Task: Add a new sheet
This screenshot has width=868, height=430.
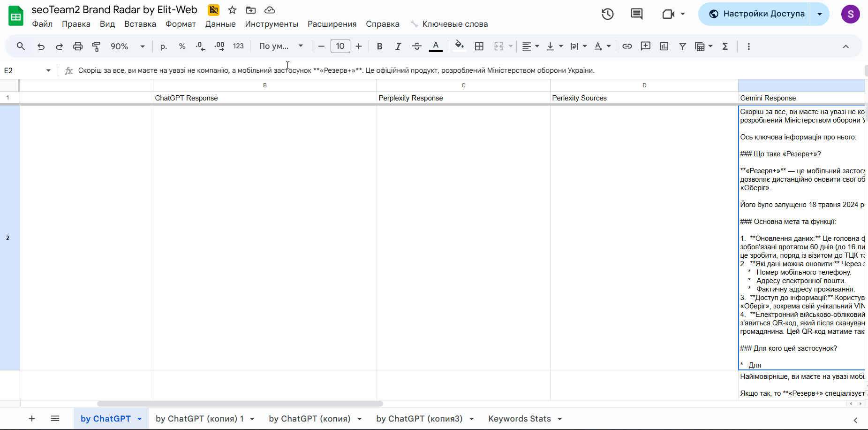Action: (32, 418)
